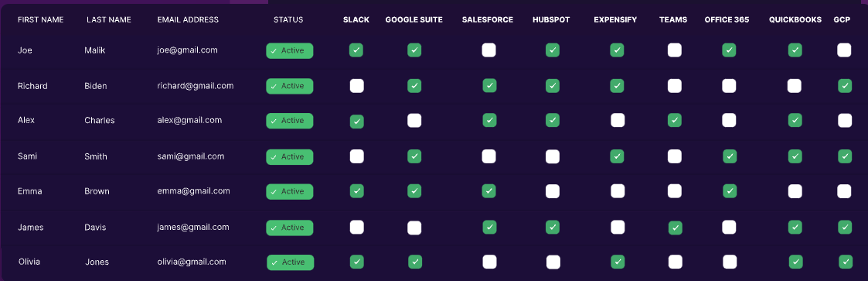Check Richard Biden's Slack checkbox
Viewport: 868px width, 281px height.
[x=356, y=86]
